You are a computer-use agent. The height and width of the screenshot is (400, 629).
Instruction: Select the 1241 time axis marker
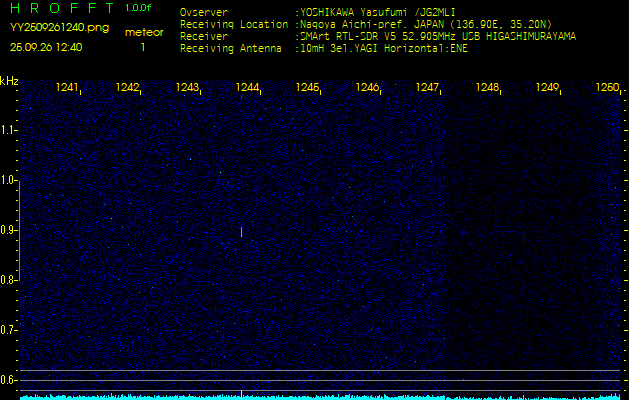point(68,88)
